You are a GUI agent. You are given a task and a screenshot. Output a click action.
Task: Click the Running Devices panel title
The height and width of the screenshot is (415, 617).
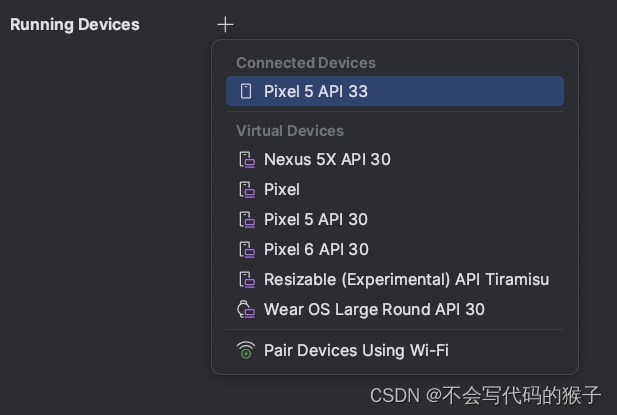(75, 24)
